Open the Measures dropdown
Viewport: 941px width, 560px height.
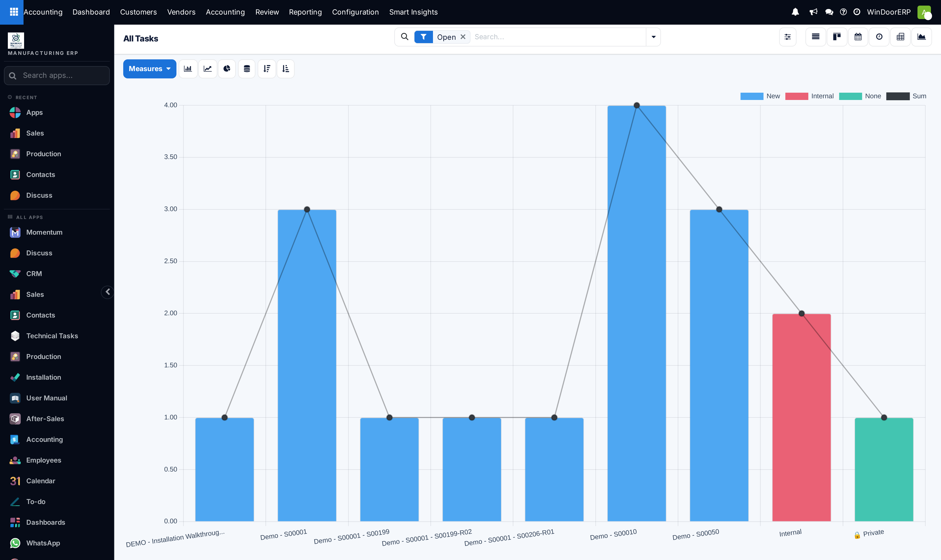tap(150, 69)
